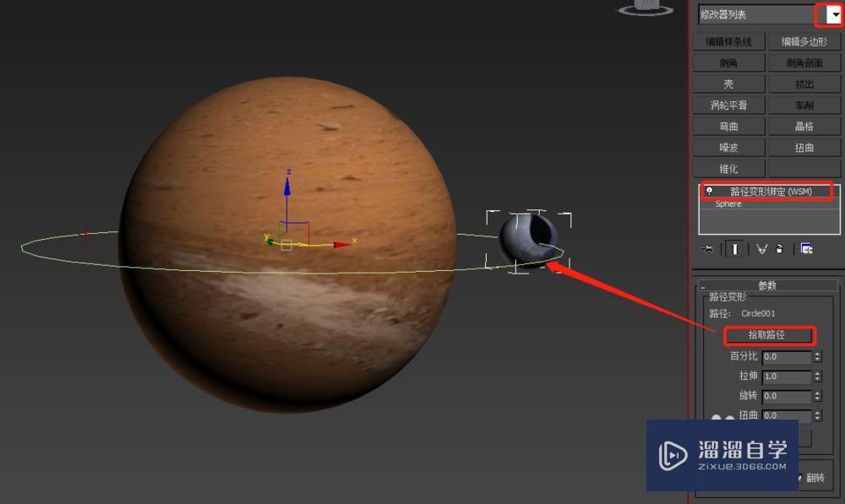Click the Make Unique icon

click(762, 249)
